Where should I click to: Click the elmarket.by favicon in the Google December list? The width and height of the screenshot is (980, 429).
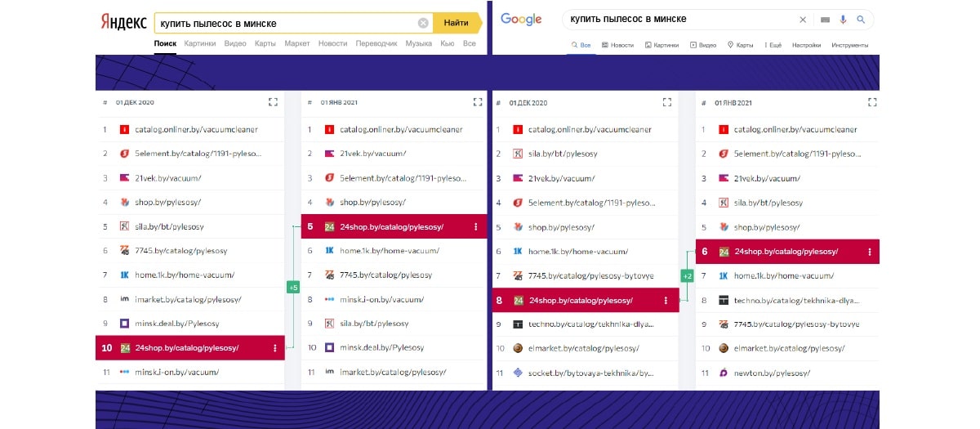[518, 348]
